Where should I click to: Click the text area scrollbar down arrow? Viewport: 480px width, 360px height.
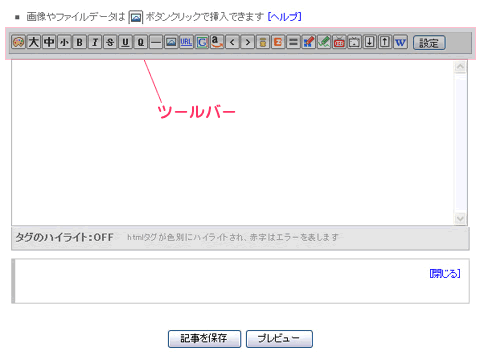pyautogui.click(x=460, y=219)
